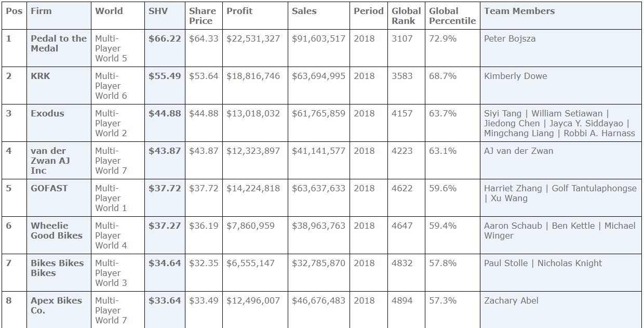Viewport: 644px width, 328px height.
Task: Click the Global Percentile column header
Action: (452, 16)
